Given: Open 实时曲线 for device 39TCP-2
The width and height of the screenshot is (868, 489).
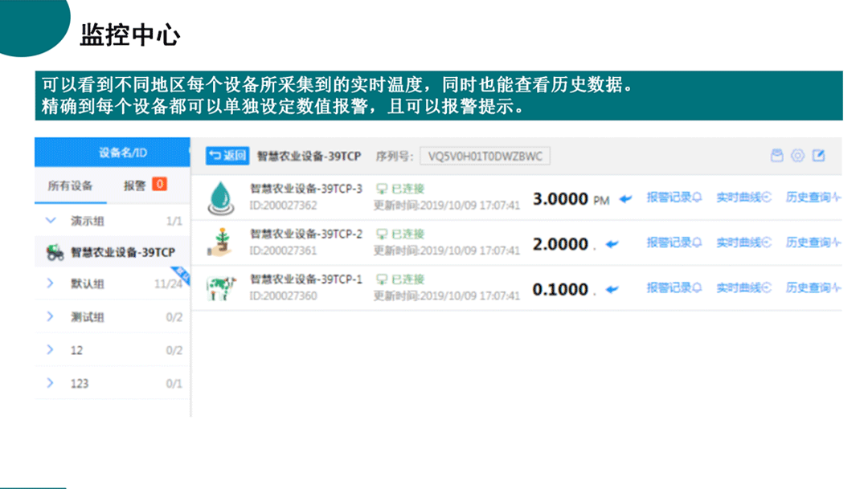Looking at the screenshot, I should [743, 242].
